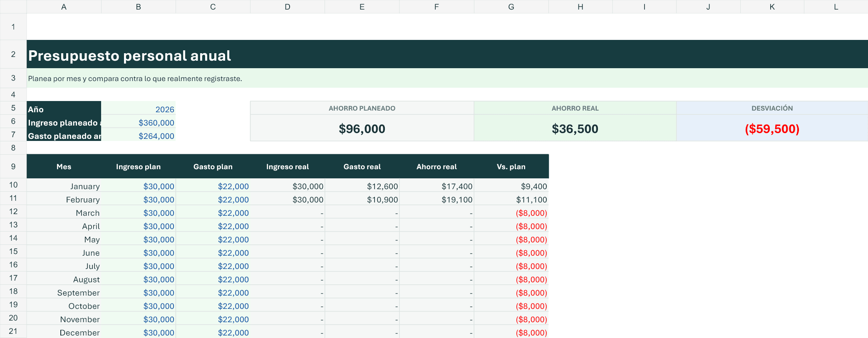Click the 'Ahorro real' table header
Screen dimensions: 868x338
(x=436, y=167)
